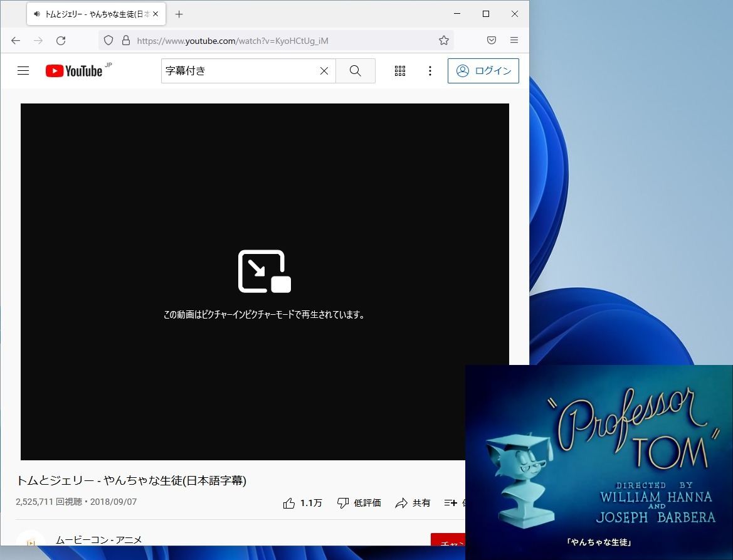This screenshot has width=733, height=560.
Task: Clear the search box text
Action: tap(324, 71)
